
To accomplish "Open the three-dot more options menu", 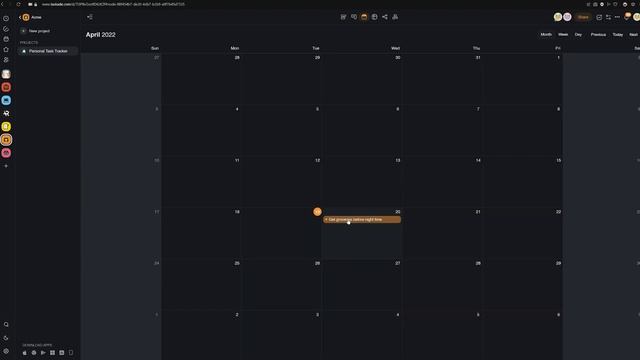I will [618, 17].
